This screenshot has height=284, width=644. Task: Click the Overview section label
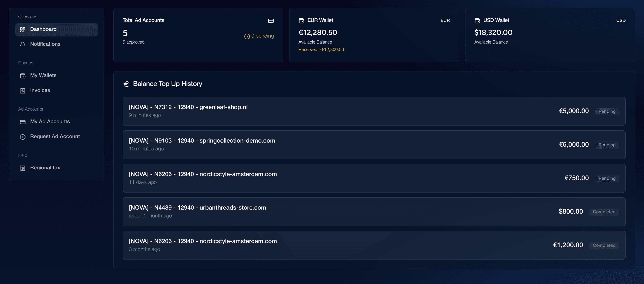[27, 17]
